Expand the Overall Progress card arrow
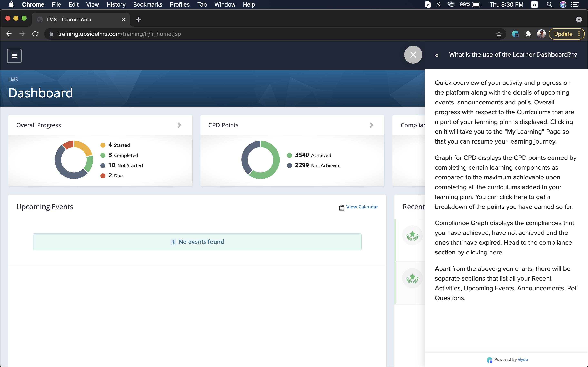This screenshot has height=367, width=588. [x=179, y=125]
